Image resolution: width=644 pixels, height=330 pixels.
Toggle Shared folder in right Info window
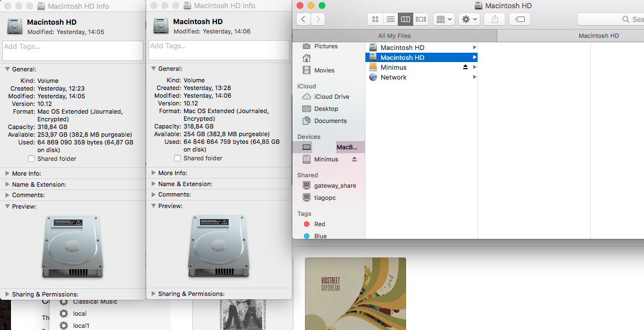(x=177, y=158)
